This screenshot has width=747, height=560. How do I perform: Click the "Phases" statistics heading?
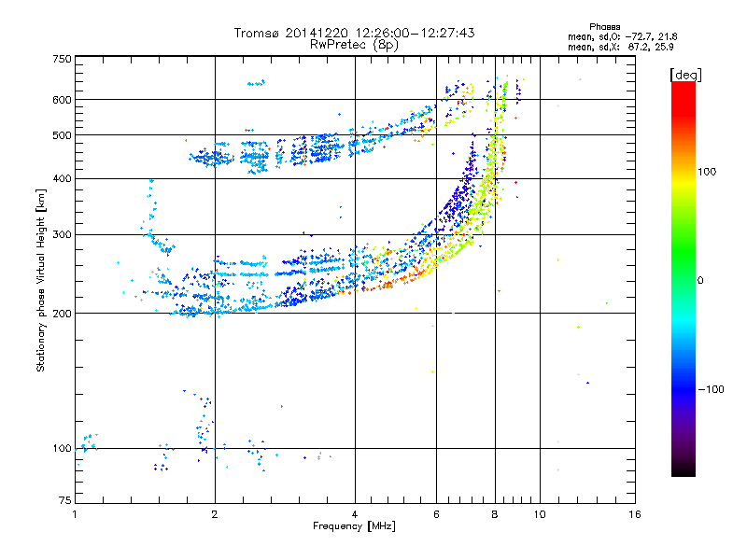coord(604,27)
